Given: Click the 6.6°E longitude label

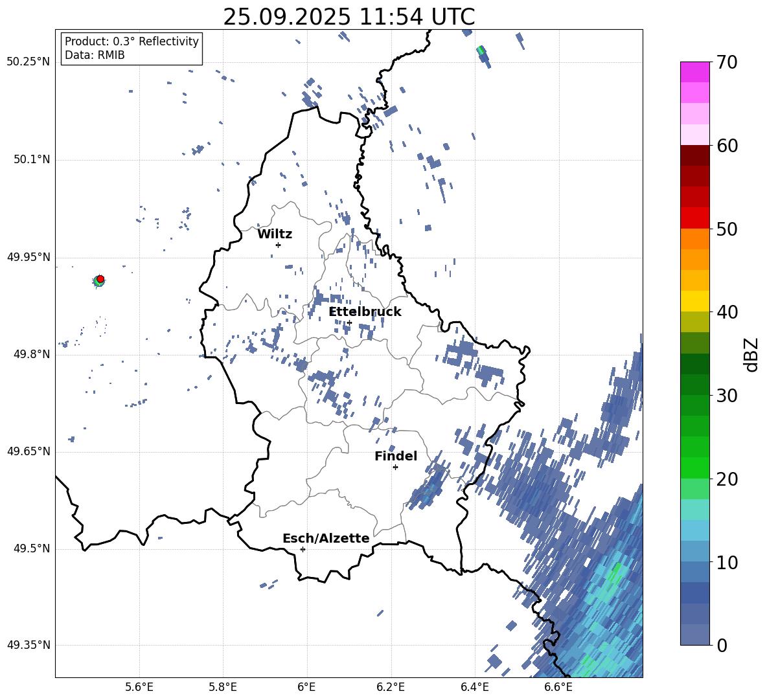Looking at the screenshot, I should (558, 687).
